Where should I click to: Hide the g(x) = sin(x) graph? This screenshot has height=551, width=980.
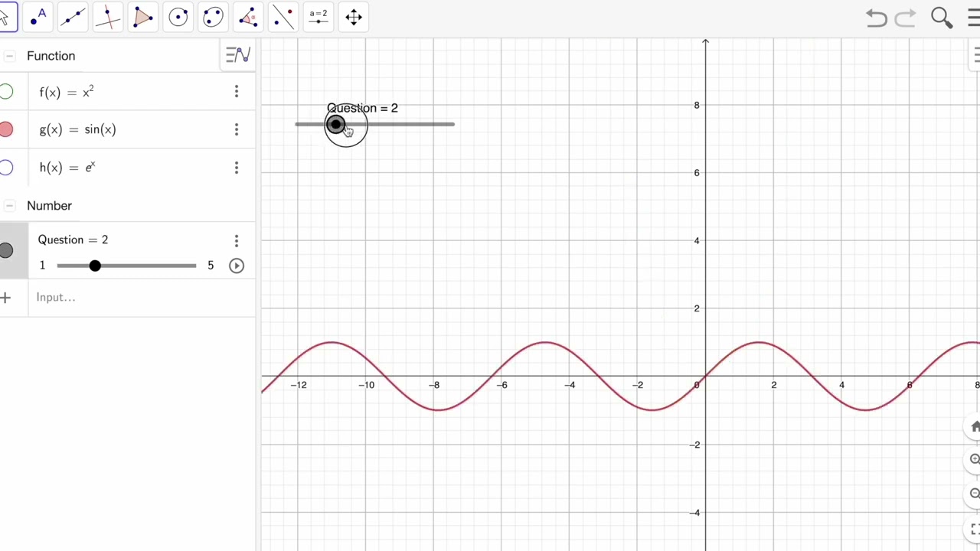pyautogui.click(x=6, y=129)
